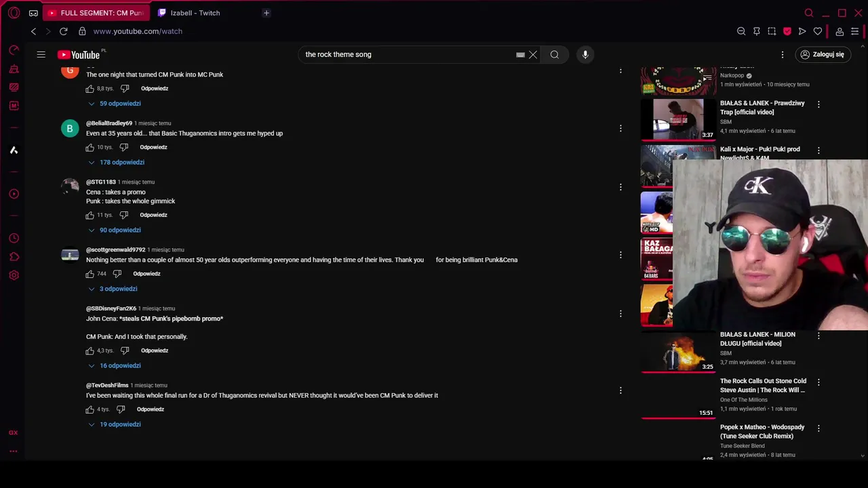Open options menu for @TevDeshFilms comment
The height and width of the screenshot is (488, 868).
click(620, 390)
